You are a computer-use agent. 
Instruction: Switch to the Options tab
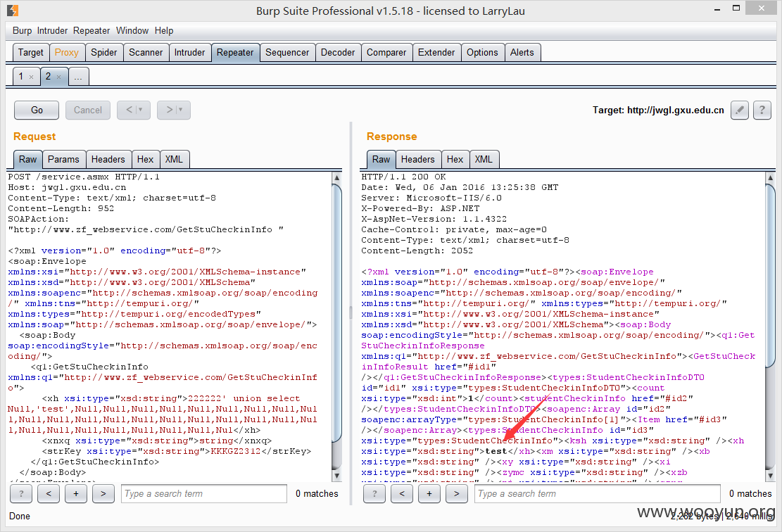[482, 52]
